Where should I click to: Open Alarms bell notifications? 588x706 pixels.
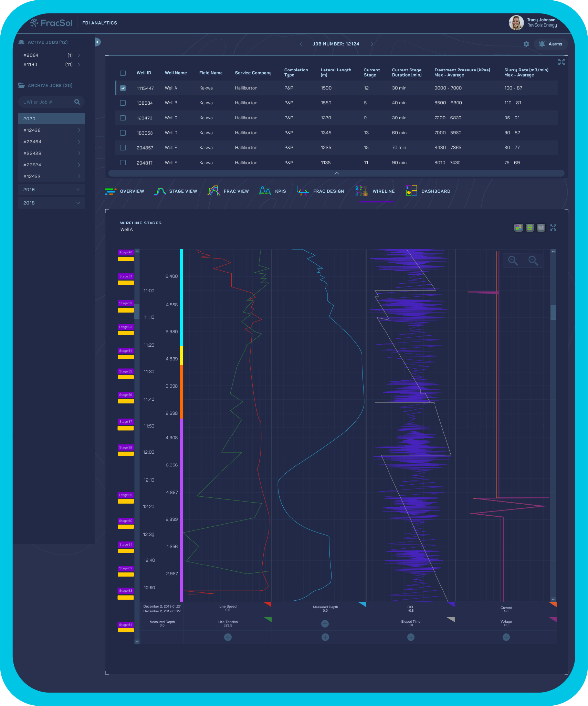[x=550, y=44]
